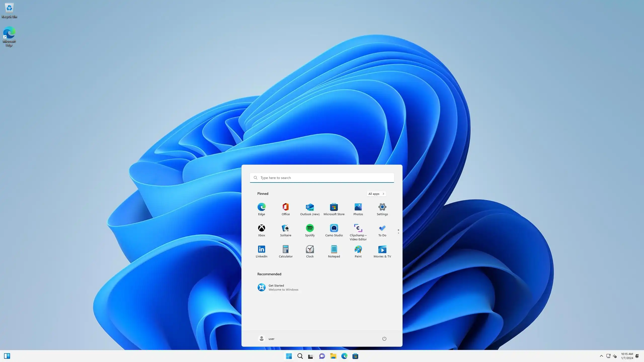The image size is (644, 362).
Task: Open the user account menu
Action: (x=266, y=339)
